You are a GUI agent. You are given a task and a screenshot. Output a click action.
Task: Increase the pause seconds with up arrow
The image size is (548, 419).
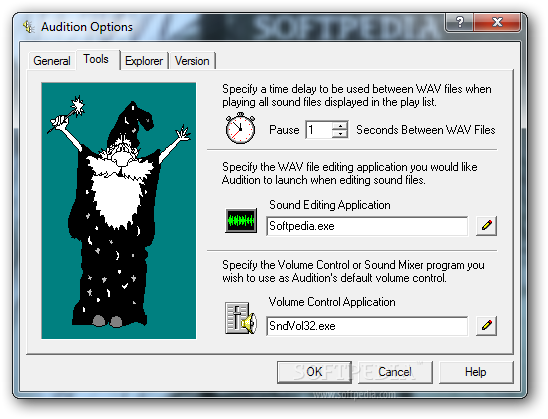[x=340, y=125]
